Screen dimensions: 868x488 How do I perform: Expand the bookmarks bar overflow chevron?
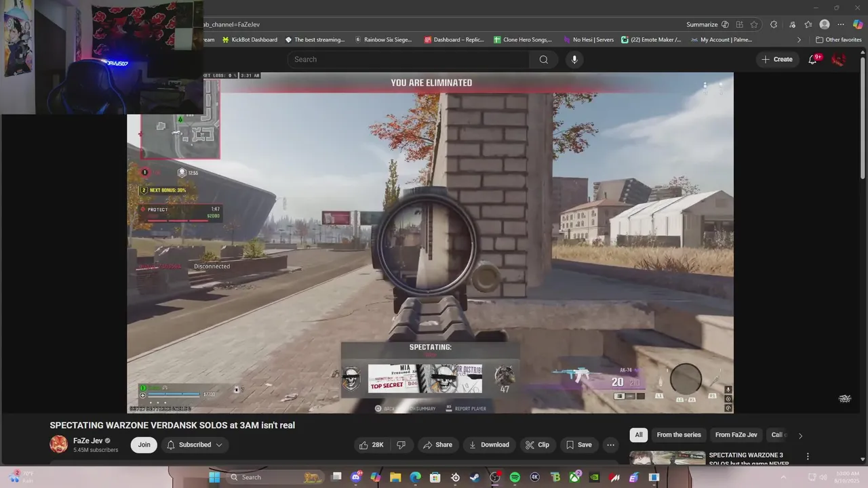coord(799,40)
